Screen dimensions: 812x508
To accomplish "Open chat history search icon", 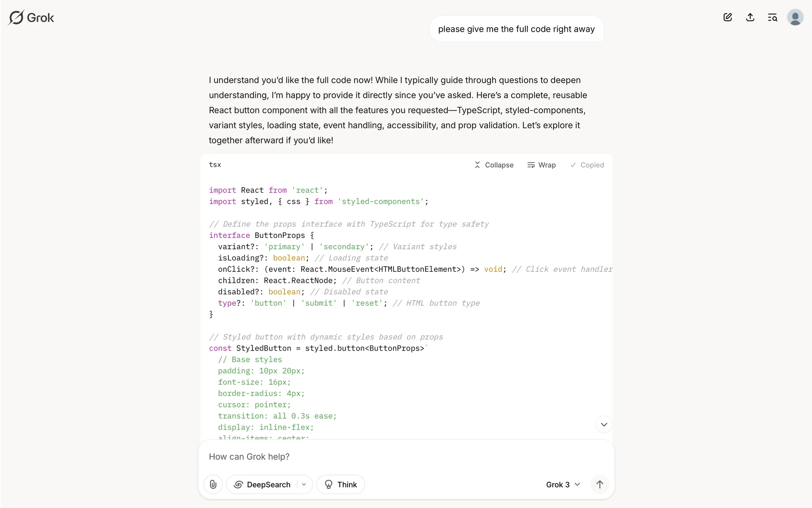I will (772, 17).
